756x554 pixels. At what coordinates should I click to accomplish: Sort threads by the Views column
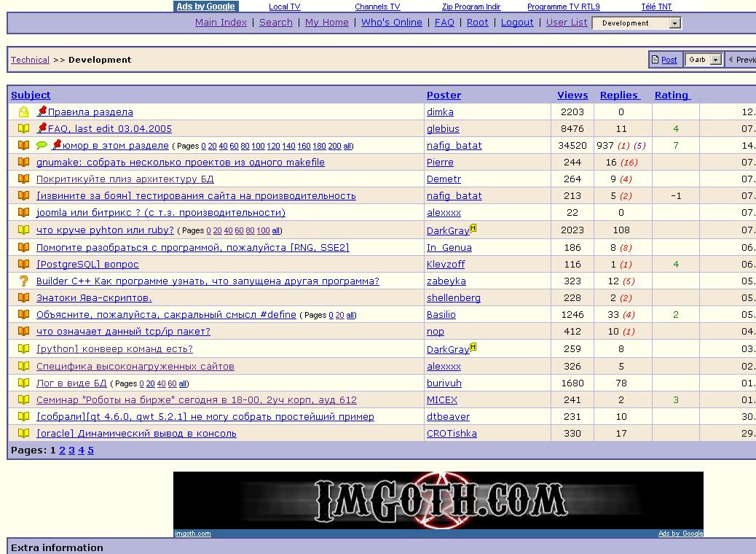(572, 95)
